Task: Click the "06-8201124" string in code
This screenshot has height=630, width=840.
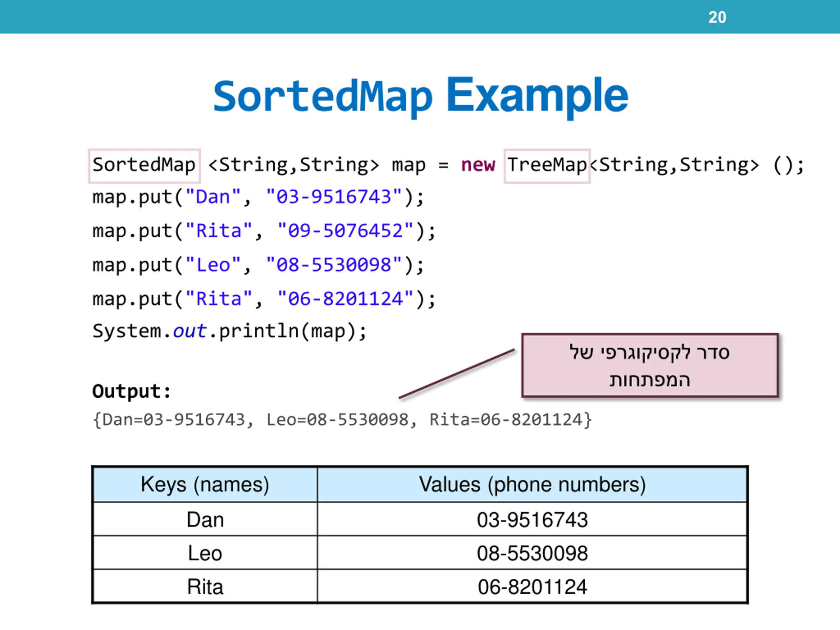Action: pyautogui.click(x=345, y=299)
